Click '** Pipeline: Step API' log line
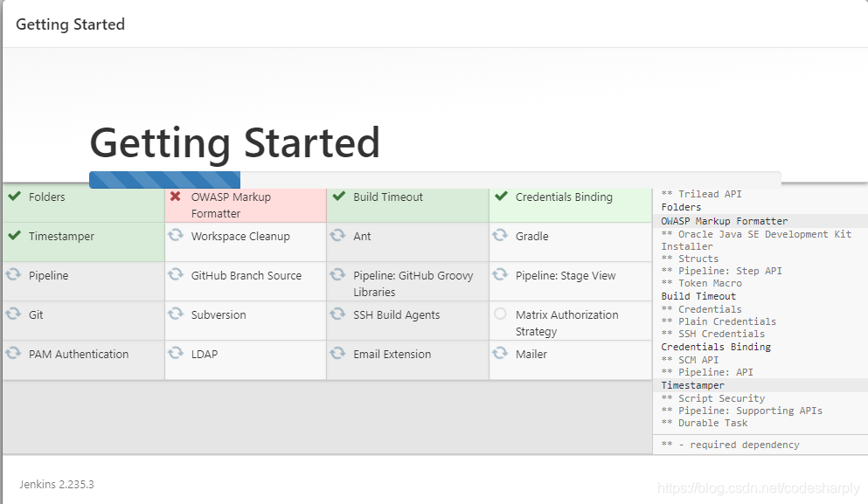 point(721,271)
